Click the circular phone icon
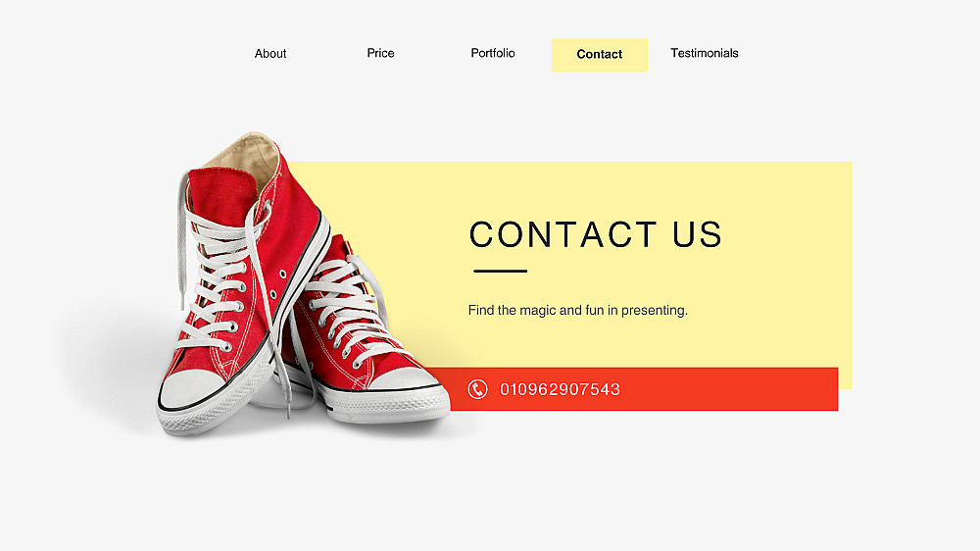The width and height of the screenshot is (980, 551). [477, 389]
